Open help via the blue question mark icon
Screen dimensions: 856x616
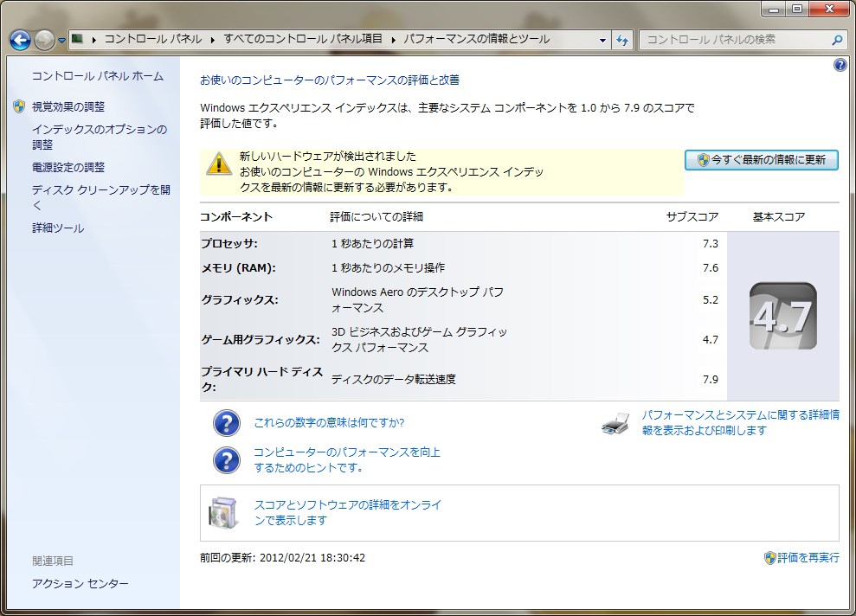click(839, 65)
